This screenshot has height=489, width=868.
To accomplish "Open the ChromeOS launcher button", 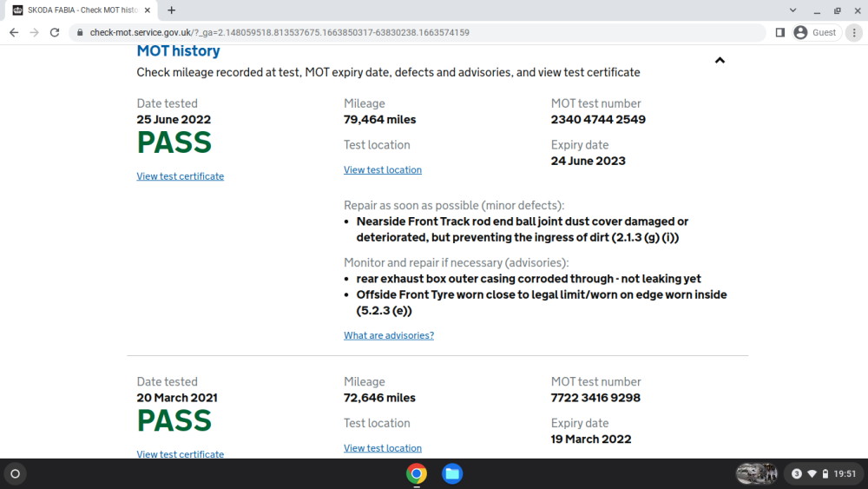I will [15, 474].
